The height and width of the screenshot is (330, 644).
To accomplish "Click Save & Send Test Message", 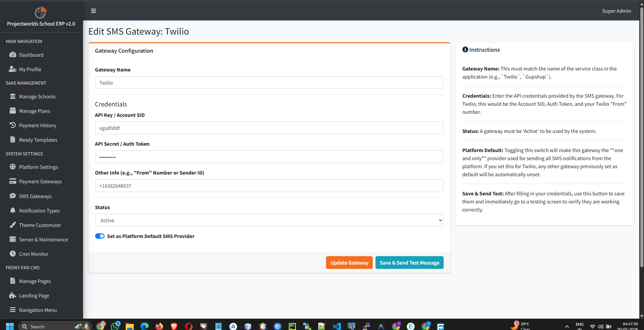I will pyautogui.click(x=409, y=263).
